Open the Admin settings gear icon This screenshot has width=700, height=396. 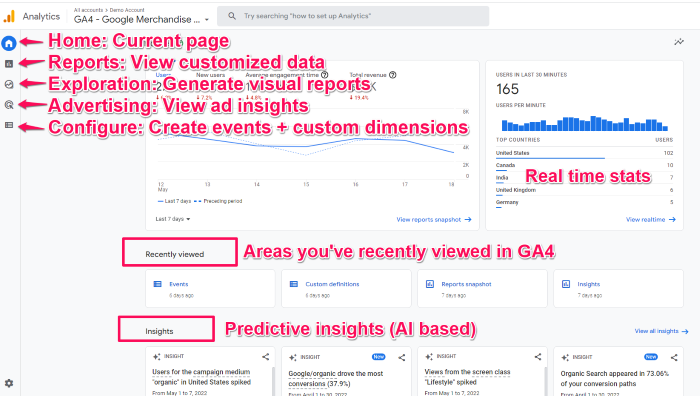click(x=9, y=383)
